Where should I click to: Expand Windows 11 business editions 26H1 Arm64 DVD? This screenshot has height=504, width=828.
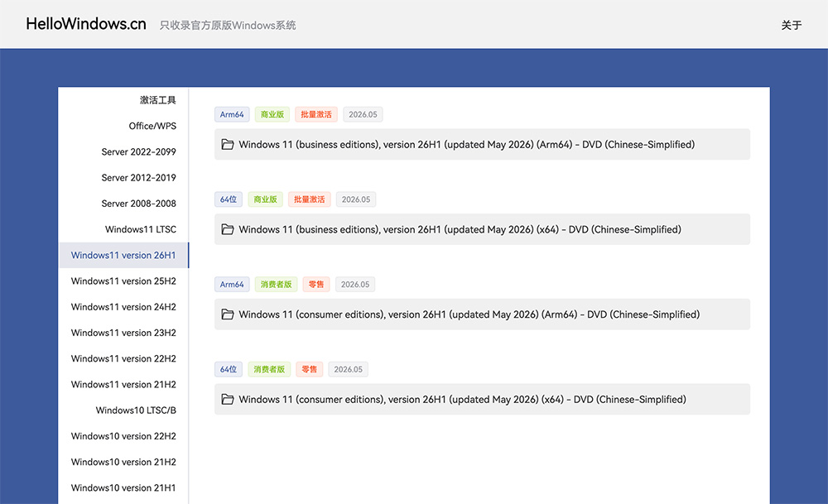[482, 144]
